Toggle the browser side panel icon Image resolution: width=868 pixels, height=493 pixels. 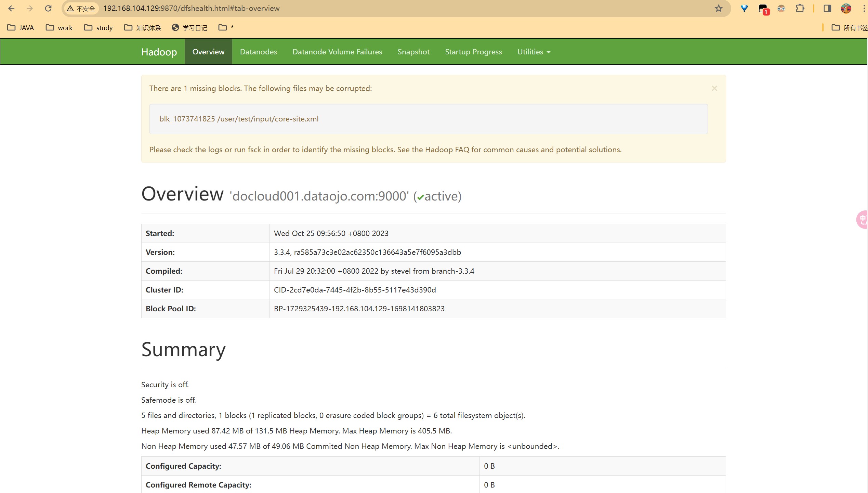click(827, 9)
